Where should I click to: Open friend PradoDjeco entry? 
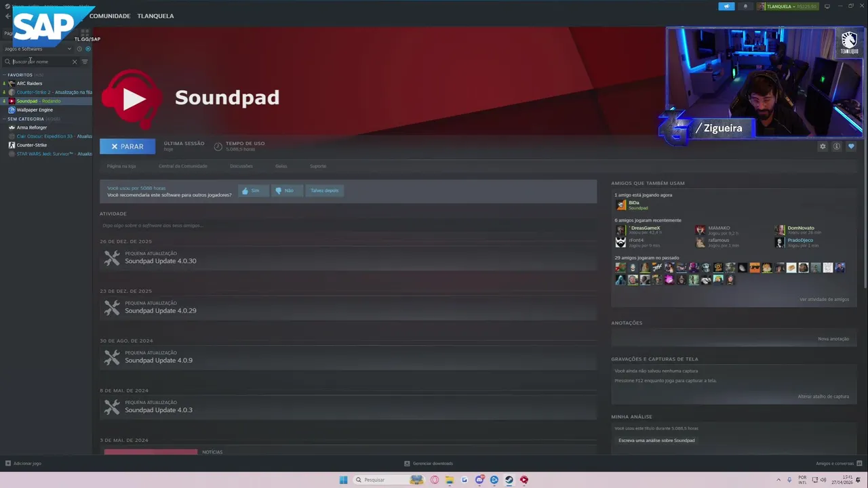point(795,243)
